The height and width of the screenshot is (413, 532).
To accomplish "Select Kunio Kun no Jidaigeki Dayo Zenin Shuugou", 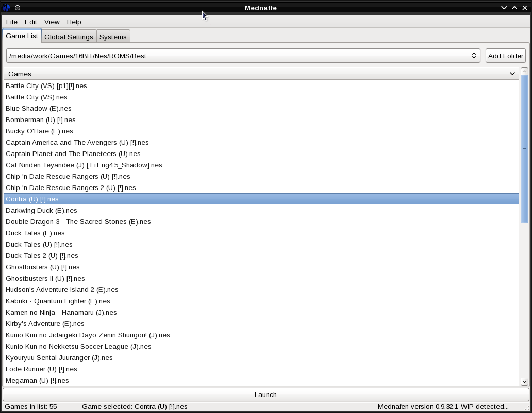I will point(261,335).
